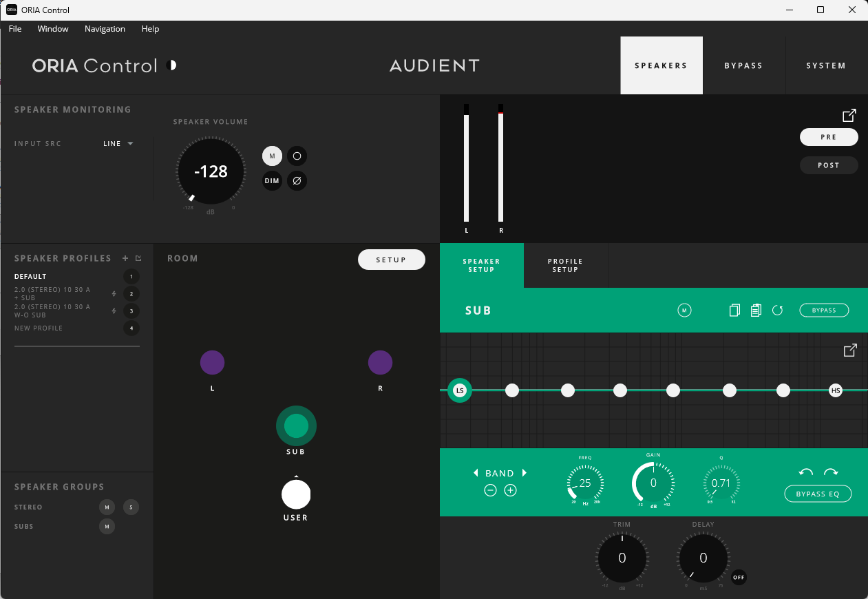Open the INPUT SRC LINE dropdown
Viewport: 868px width, 599px height.
118,144
